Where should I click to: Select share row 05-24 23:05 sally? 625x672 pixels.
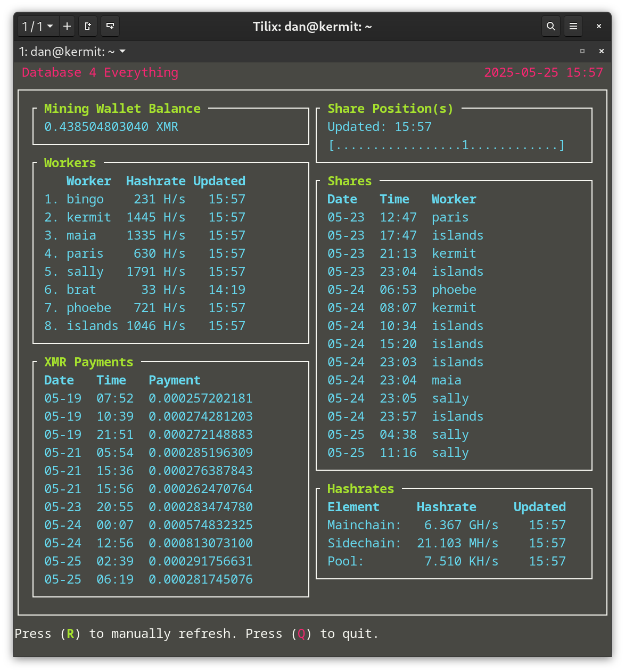click(398, 398)
